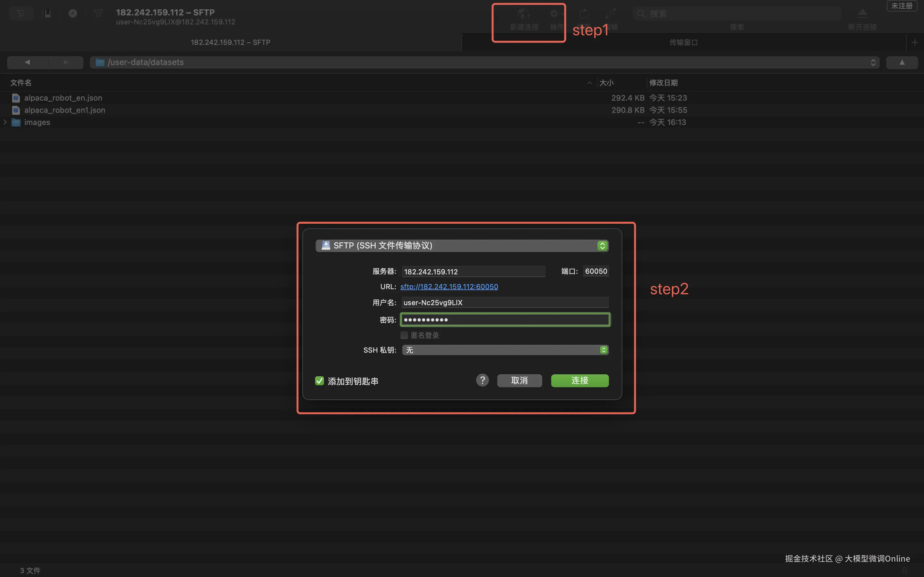This screenshot has height=577, width=924.
Task: Open the SFTP protocol dropdown
Action: (x=462, y=246)
